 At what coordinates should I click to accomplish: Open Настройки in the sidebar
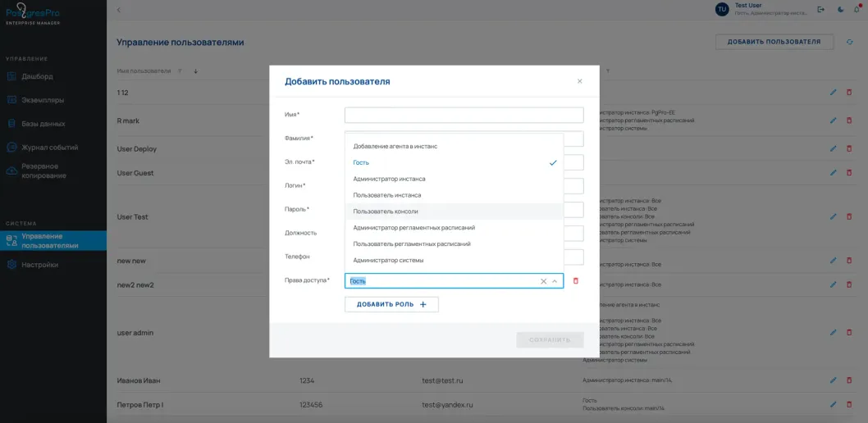[x=39, y=265]
